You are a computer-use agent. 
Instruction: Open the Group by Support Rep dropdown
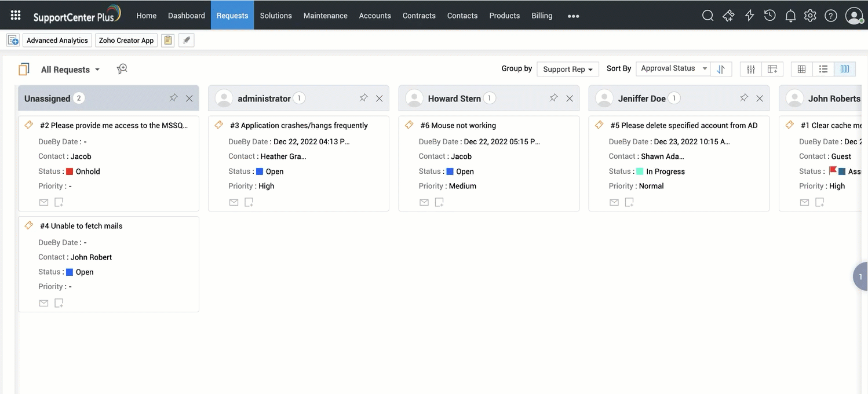pyautogui.click(x=567, y=69)
